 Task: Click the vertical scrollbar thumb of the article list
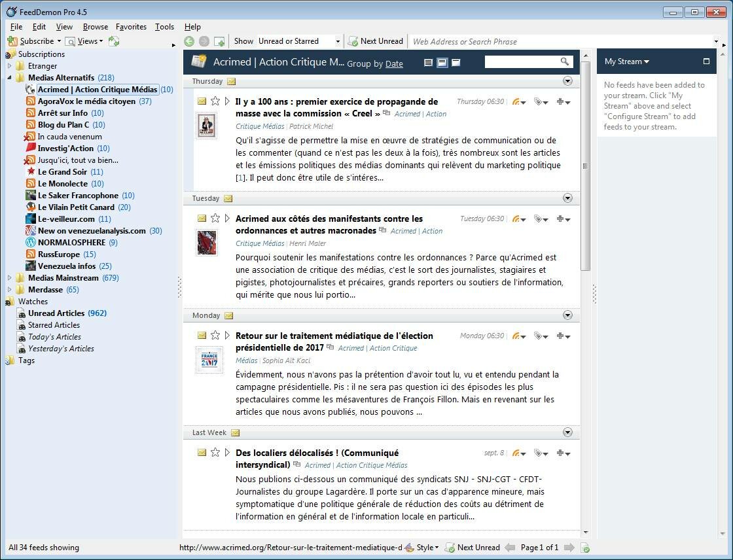point(585,165)
